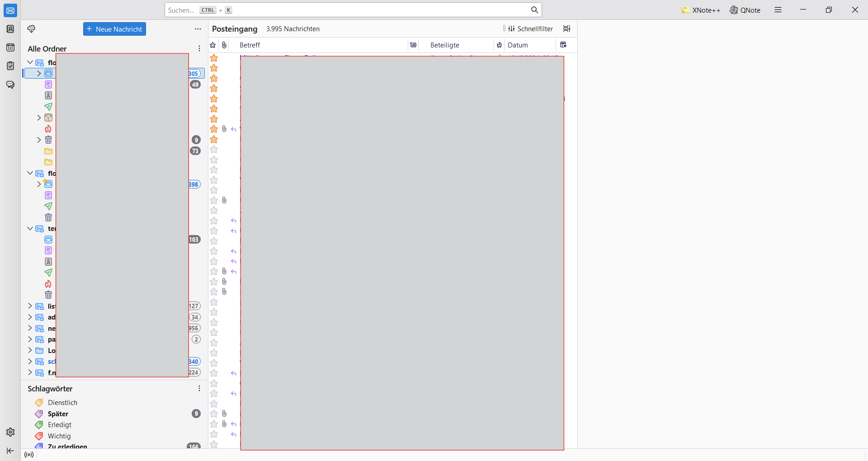Toggle the Schnellfilter bar

tap(530, 28)
